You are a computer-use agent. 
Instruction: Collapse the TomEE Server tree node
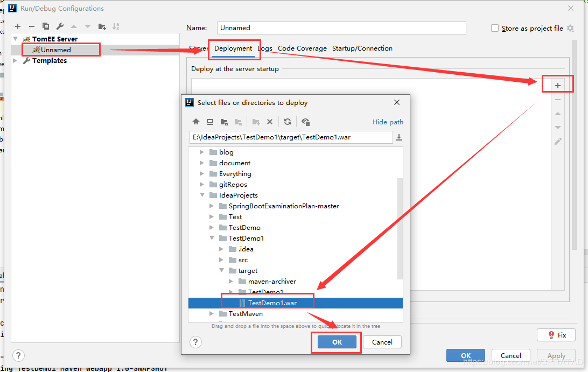point(15,39)
